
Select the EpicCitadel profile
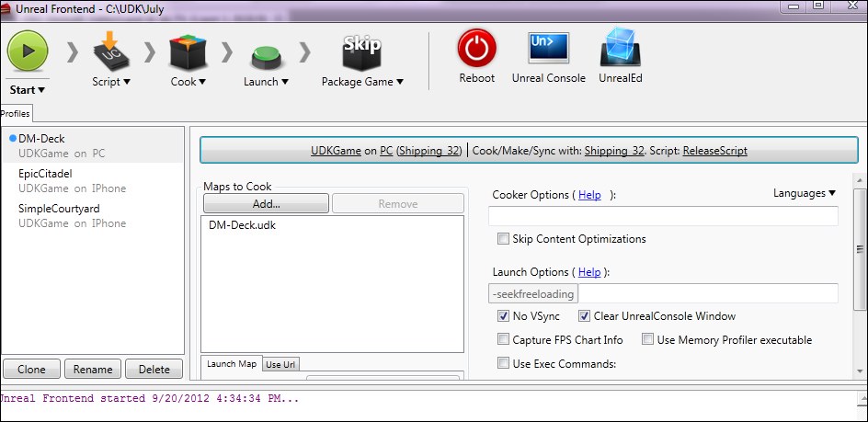click(x=93, y=180)
